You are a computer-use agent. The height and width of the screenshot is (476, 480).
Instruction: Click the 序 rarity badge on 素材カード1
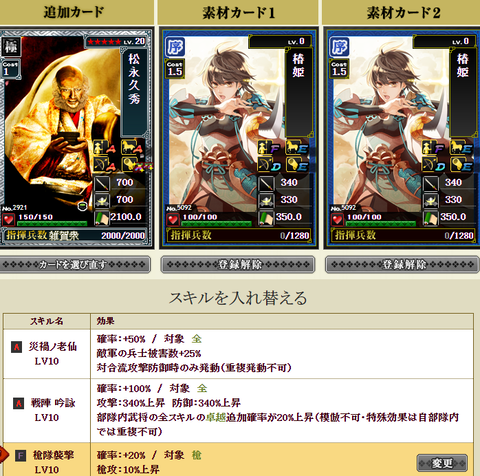(175, 47)
